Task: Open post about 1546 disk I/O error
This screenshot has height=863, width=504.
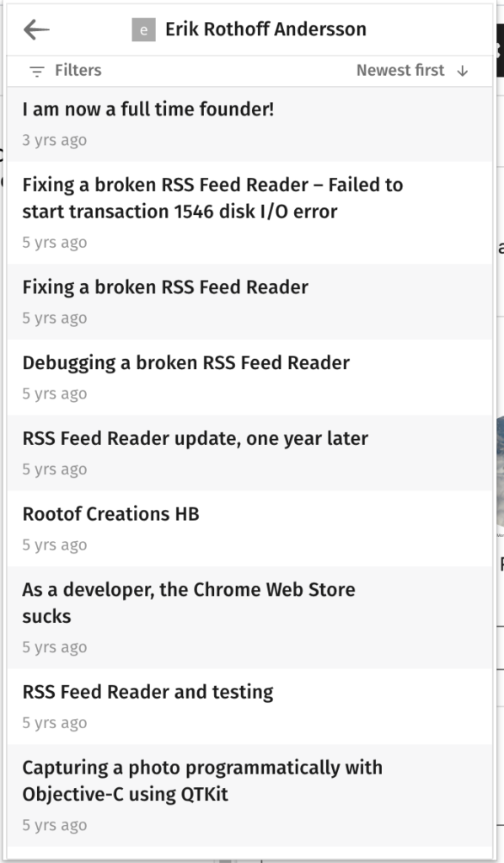Action: point(249,213)
